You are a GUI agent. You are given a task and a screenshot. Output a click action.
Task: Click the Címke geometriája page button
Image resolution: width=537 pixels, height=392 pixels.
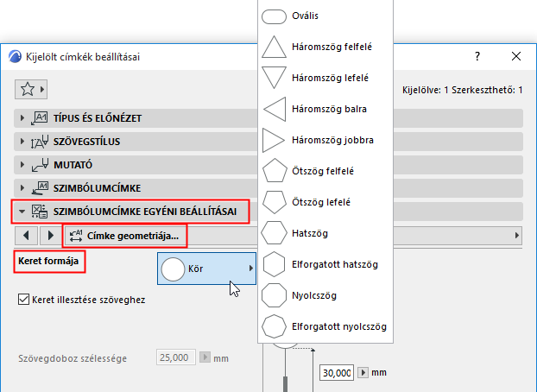pyautogui.click(x=125, y=235)
